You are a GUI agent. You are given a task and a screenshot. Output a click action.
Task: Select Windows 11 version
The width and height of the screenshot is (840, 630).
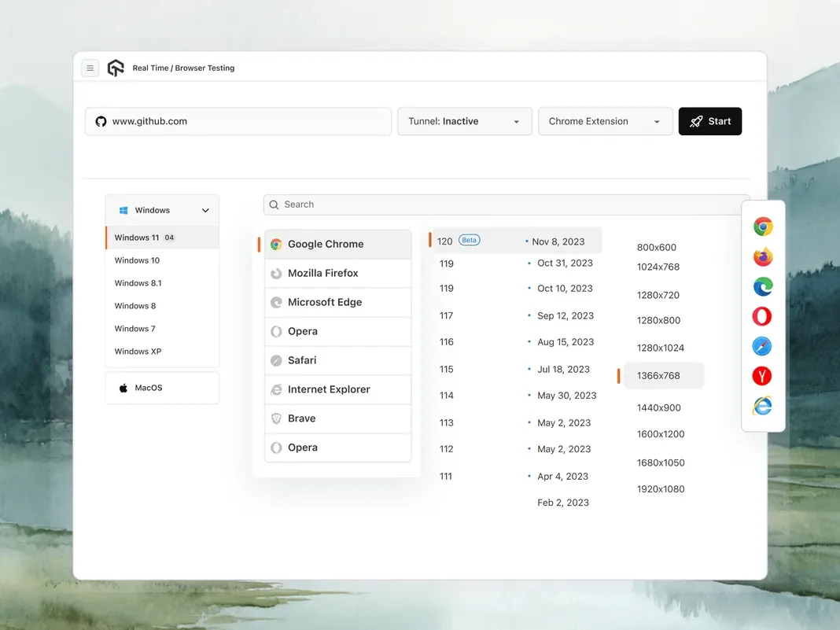coord(162,238)
